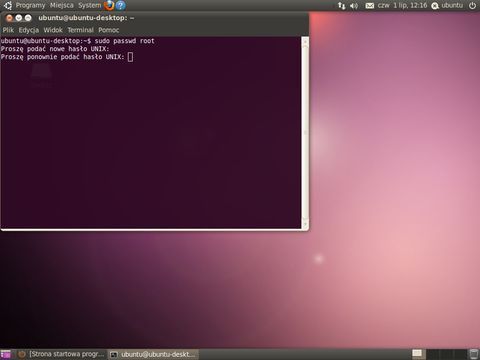Minimize the terminal window
The width and height of the screenshot is (480, 360).
[x=19, y=18]
